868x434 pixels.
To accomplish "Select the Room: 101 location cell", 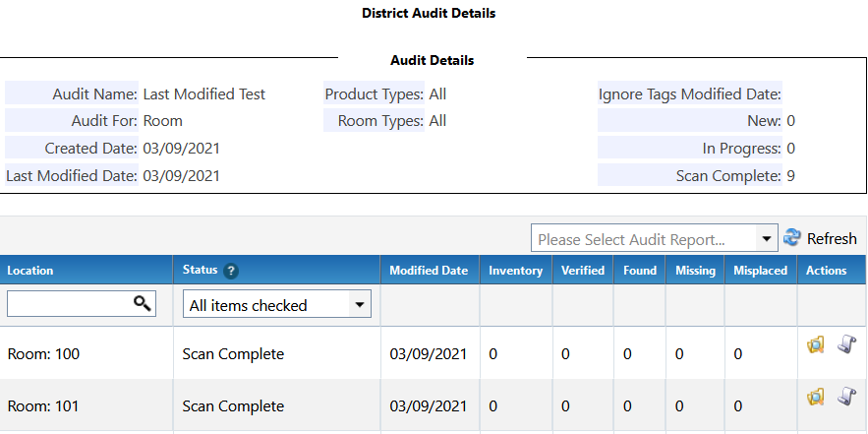I will (43, 406).
